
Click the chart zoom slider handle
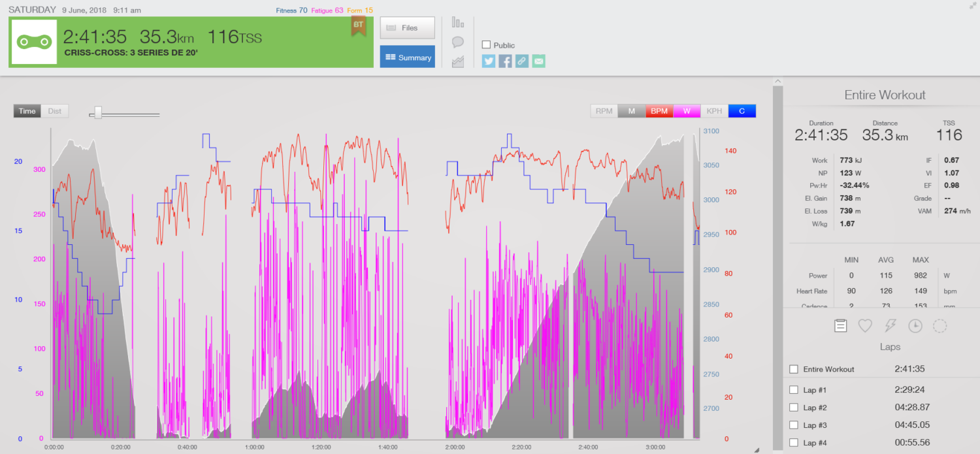(98, 112)
